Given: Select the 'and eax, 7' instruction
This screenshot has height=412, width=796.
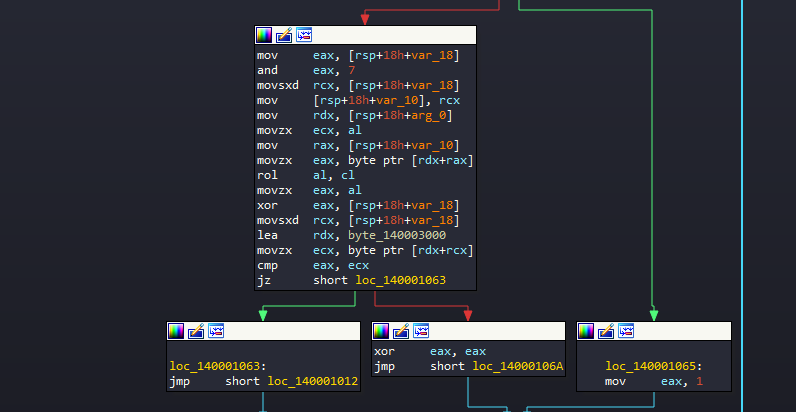Looking at the screenshot, I should pyautogui.click(x=306, y=70).
